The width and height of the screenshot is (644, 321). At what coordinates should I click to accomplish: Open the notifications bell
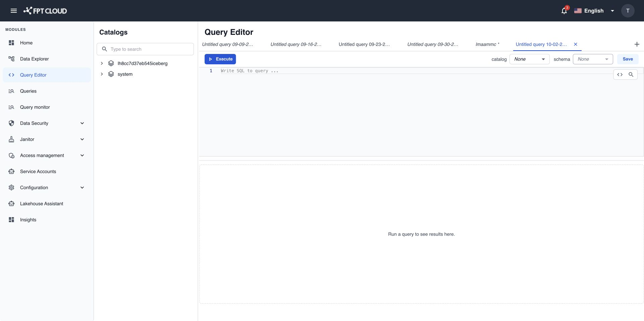coord(564,11)
